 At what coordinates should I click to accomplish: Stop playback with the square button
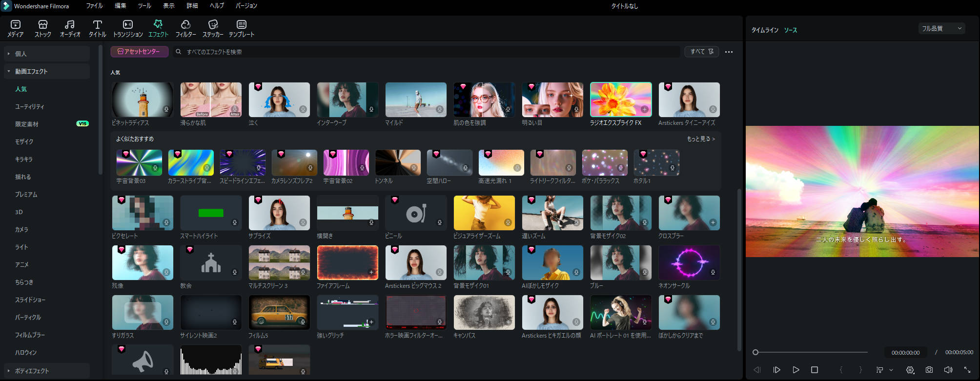(x=815, y=370)
